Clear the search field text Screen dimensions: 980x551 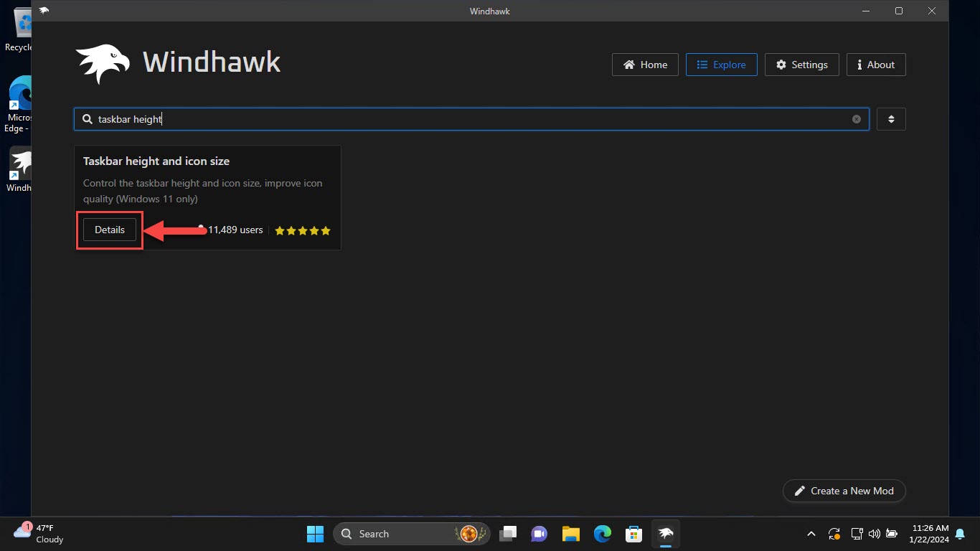[x=856, y=119]
